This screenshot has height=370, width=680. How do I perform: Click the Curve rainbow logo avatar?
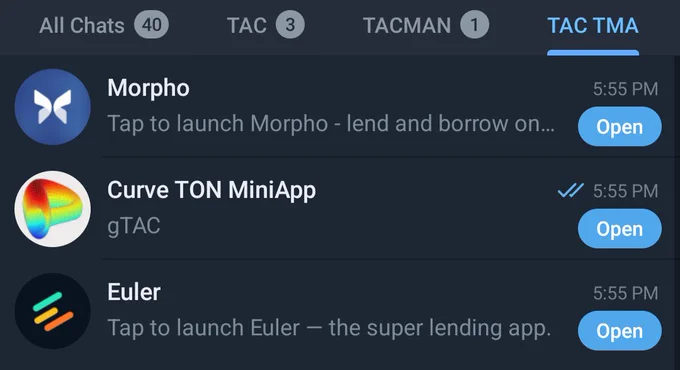click(52, 209)
